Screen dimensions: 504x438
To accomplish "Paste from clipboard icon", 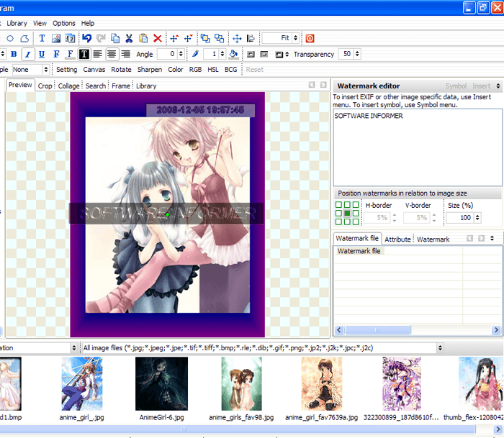I will click(143, 39).
